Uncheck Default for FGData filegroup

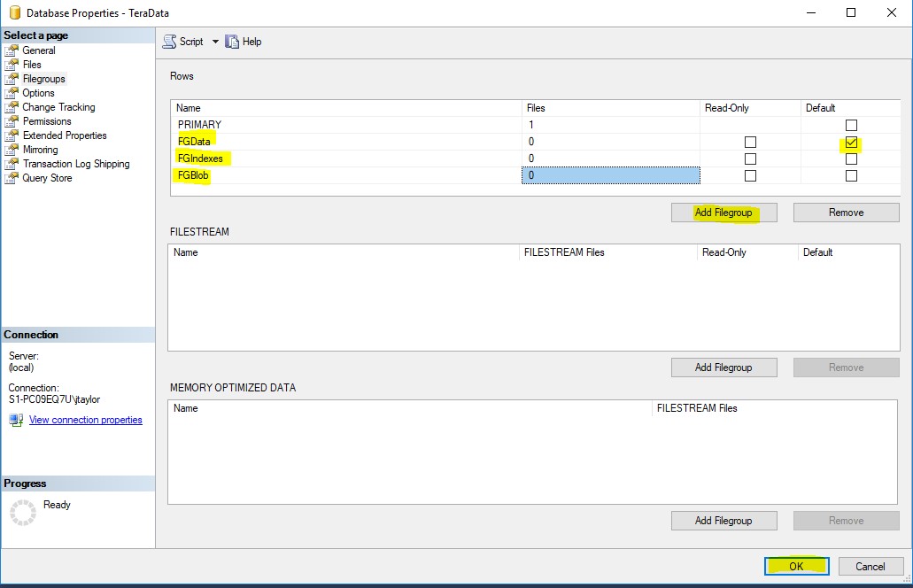[851, 142]
